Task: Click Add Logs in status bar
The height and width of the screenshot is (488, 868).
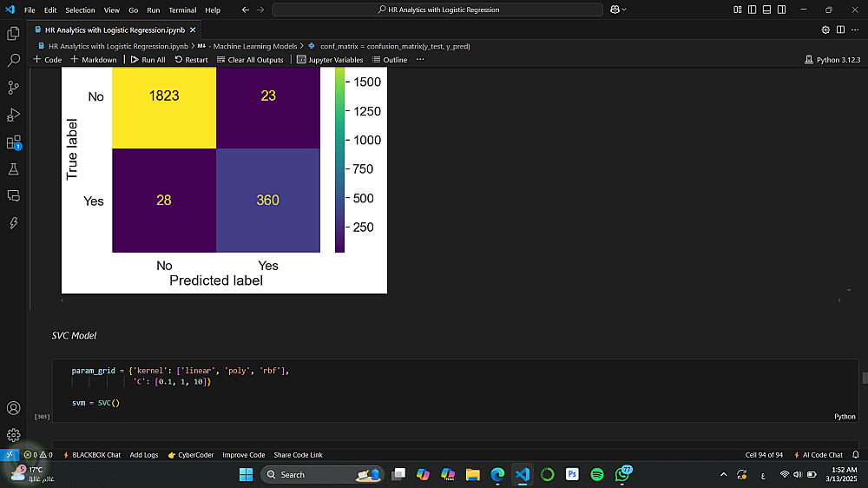Action: (x=144, y=455)
